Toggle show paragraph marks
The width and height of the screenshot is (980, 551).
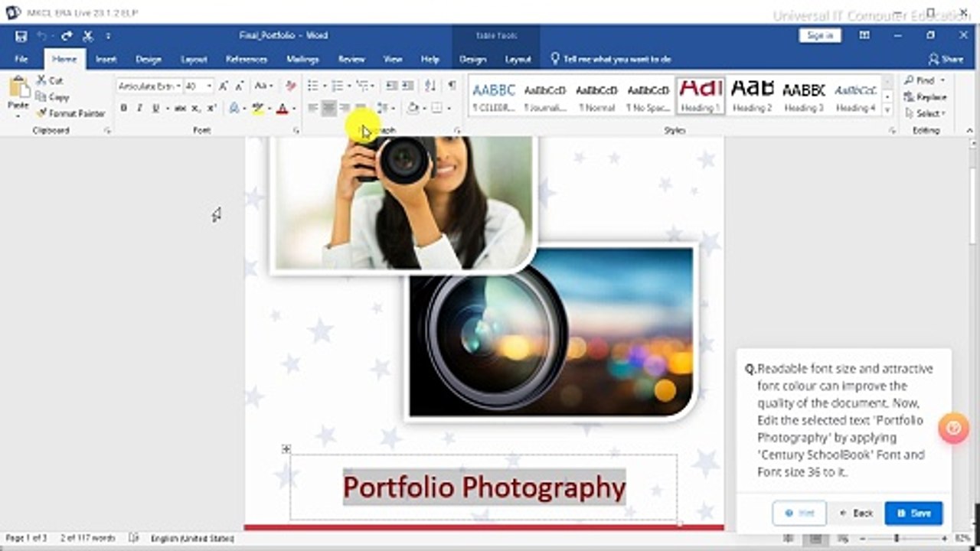(452, 86)
